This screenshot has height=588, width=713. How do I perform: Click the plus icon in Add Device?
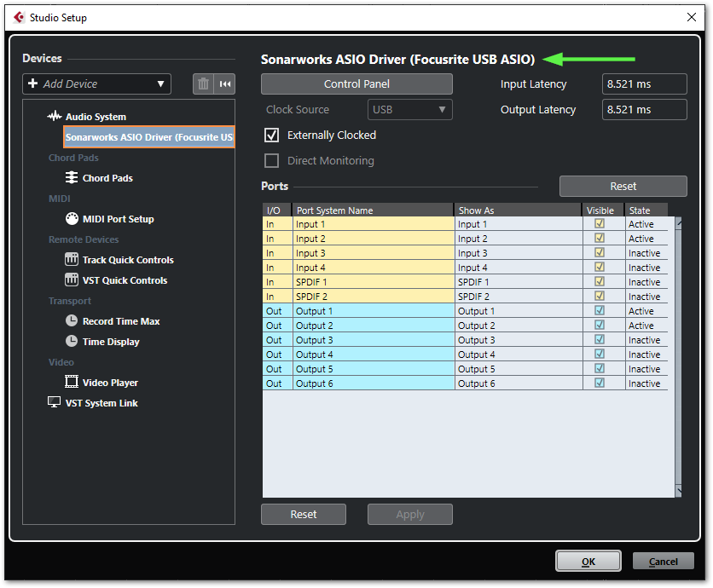pyautogui.click(x=32, y=84)
